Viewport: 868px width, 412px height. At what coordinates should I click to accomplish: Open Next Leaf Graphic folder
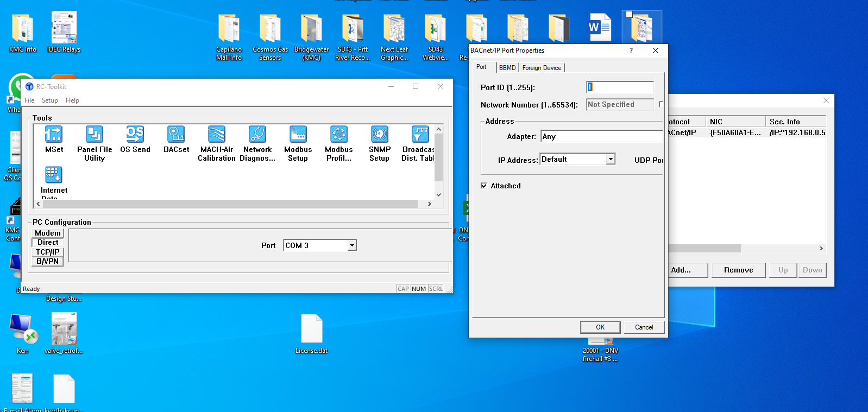pos(394,37)
